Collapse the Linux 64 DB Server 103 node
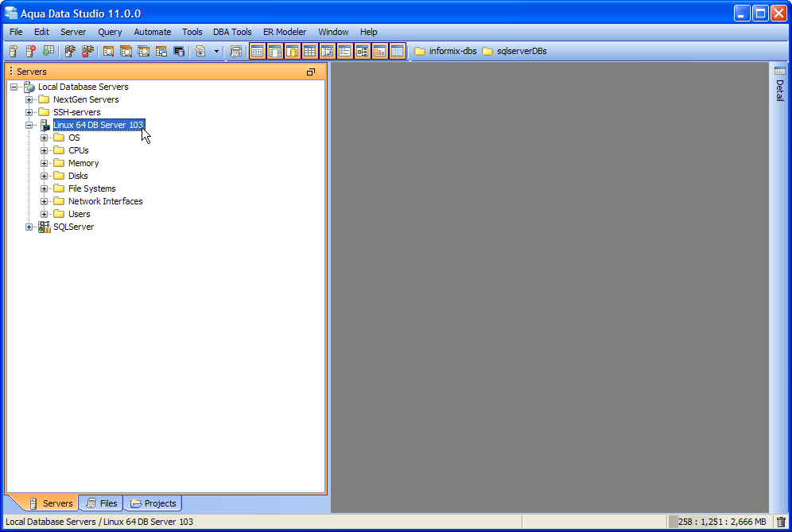The height and width of the screenshot is (532, 792). pos(29,125)
